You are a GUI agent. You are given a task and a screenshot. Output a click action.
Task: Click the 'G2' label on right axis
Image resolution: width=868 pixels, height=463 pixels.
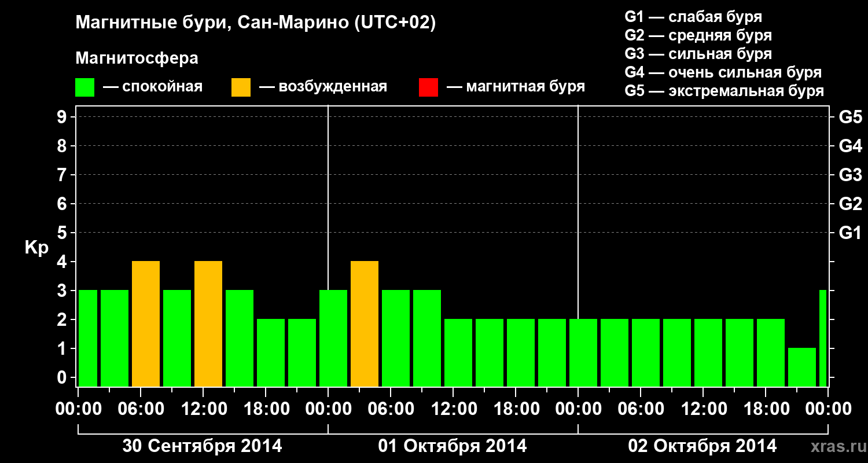(850, 204)
